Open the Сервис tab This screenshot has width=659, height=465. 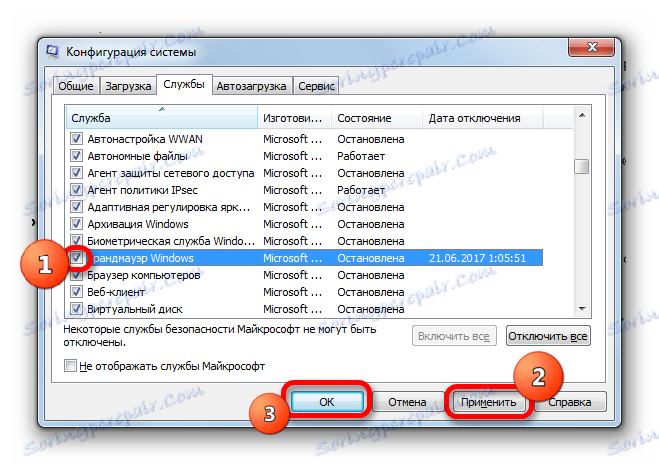tap(316, 86)
